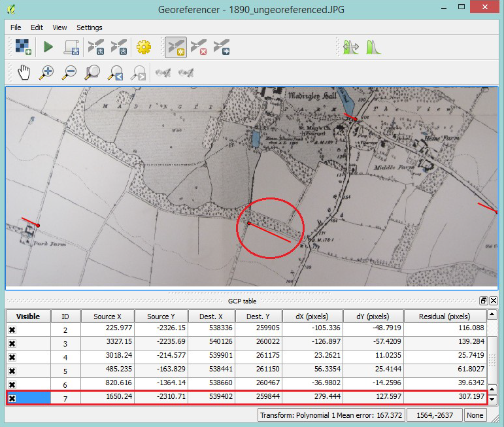Open the File menu
Viewport: 504px width, 427px height.
16,27
